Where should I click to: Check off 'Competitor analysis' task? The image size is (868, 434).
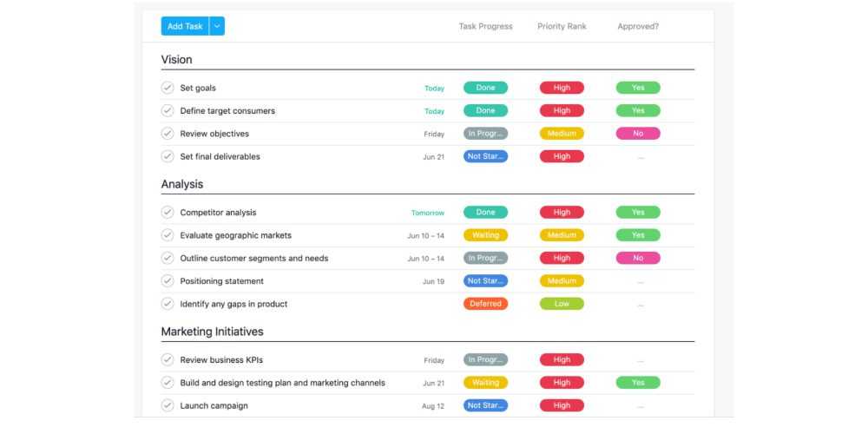point(168,212)
